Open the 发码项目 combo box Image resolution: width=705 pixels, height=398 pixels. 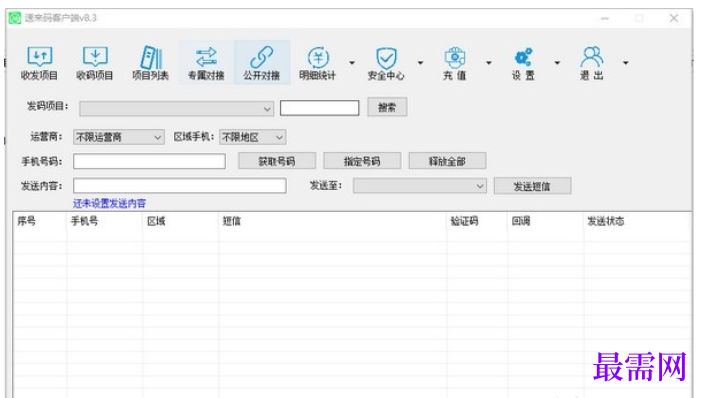click(x=176, y=108)
